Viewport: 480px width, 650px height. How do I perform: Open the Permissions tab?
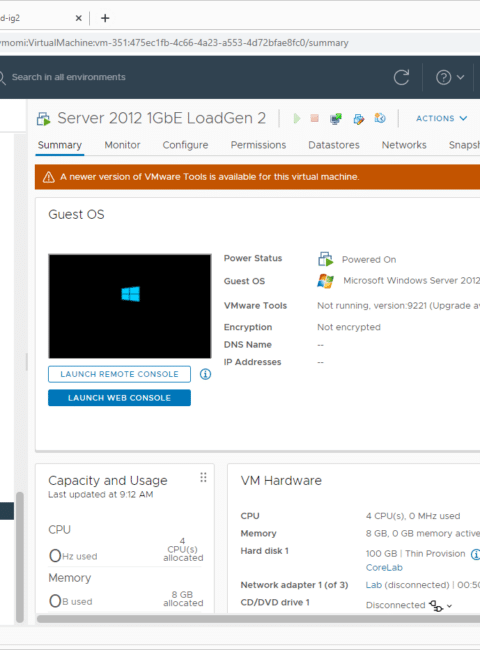coord(258,145)
